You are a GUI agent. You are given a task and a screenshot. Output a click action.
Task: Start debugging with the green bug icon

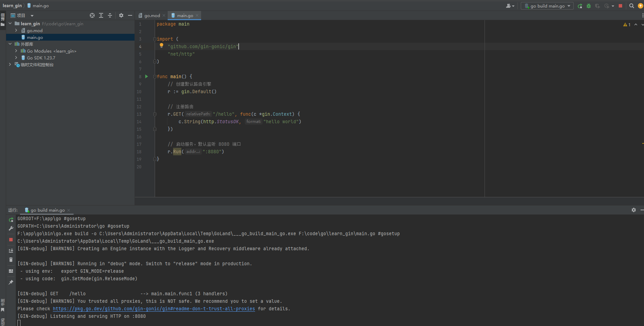589,6
